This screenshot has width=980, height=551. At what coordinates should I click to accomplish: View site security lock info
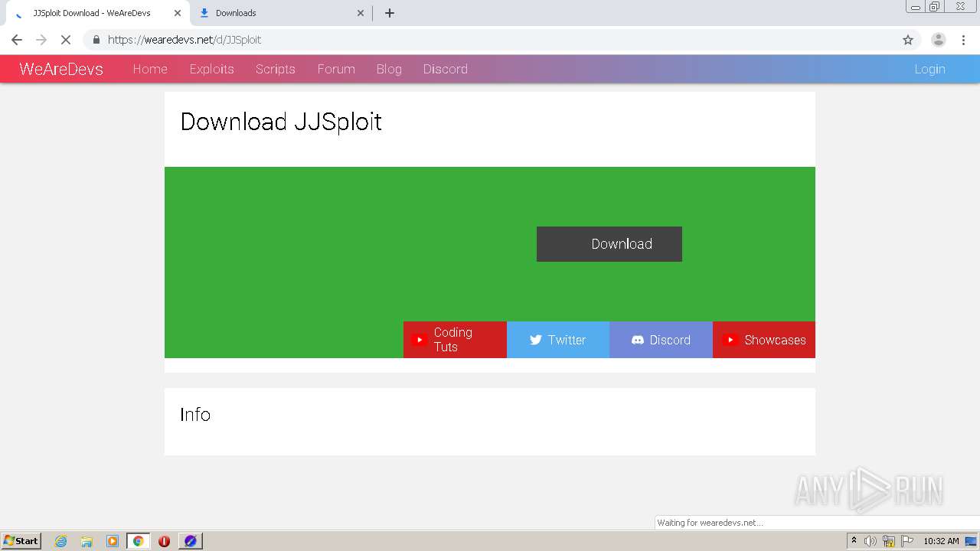96,40
